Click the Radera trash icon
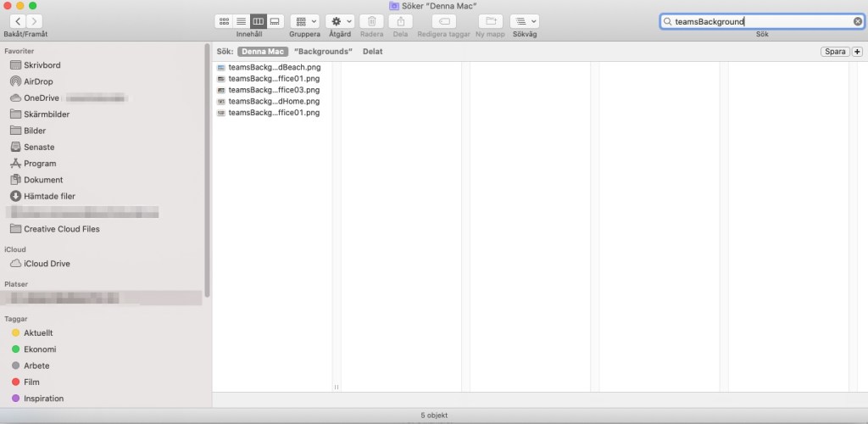 click(370, 21)
